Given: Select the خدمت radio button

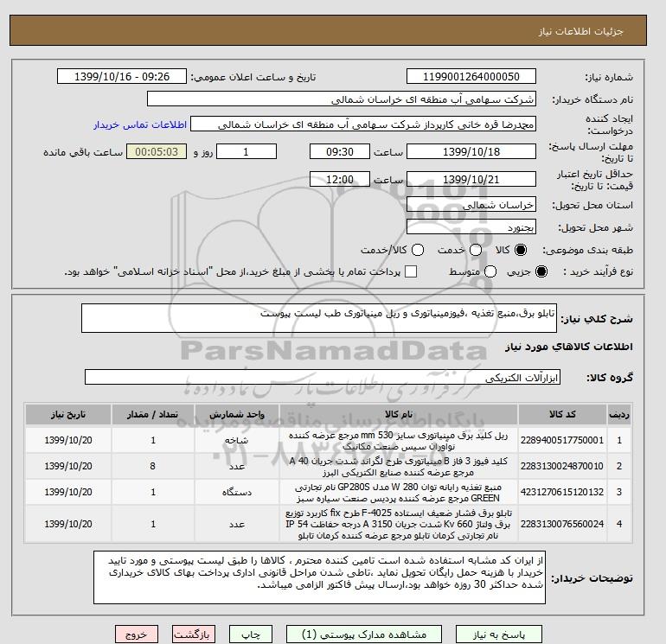Looking at the screenshot, I should pyautogui.click(x=476, y=250).
